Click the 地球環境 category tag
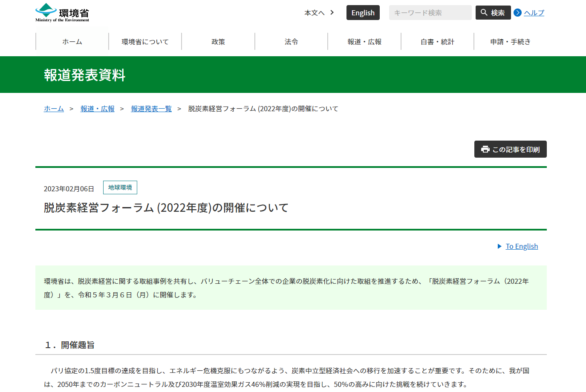The width and height of the screenshot is (586, 392). click(x=120, y=187)
